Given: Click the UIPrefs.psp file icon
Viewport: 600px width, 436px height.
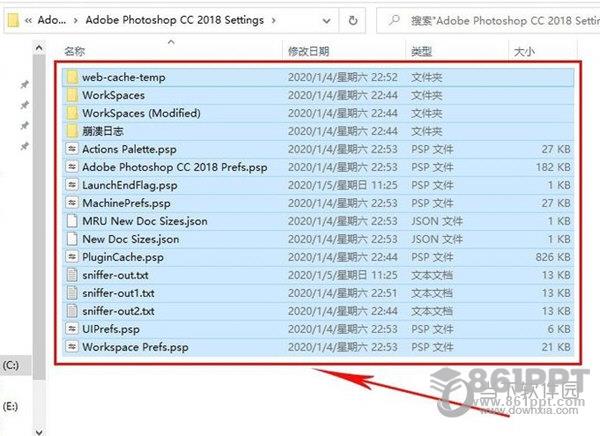Looking at the screenshot, I should [x=72, y=329].
